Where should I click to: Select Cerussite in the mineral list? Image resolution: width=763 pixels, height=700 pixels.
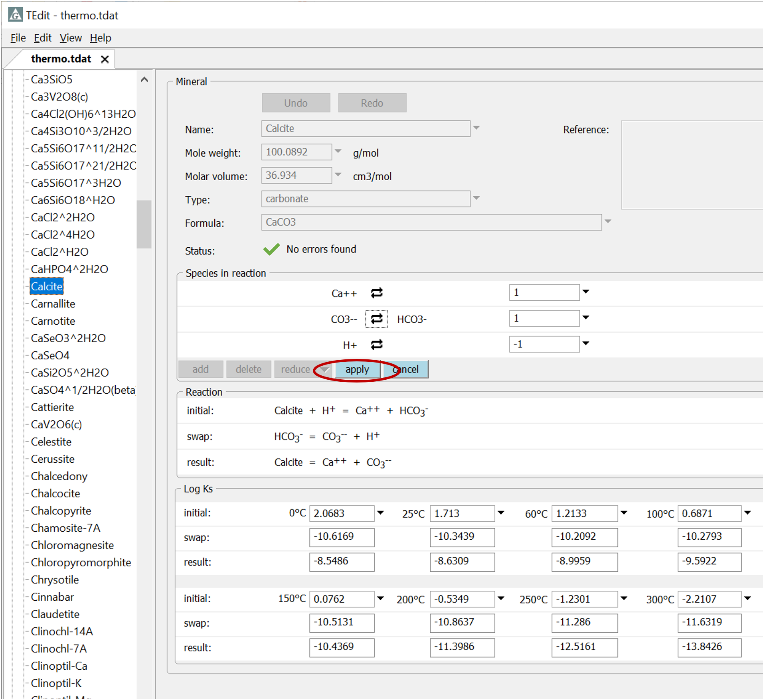53,459
